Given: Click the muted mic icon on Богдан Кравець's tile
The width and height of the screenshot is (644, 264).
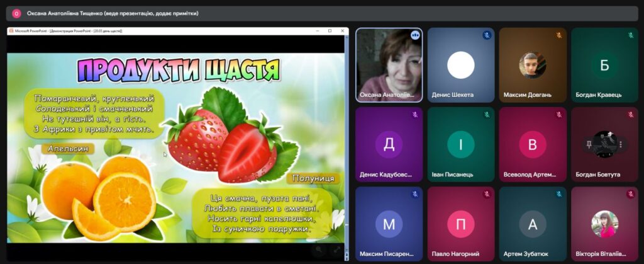Looking at the screenshot, I should point(630,35).
